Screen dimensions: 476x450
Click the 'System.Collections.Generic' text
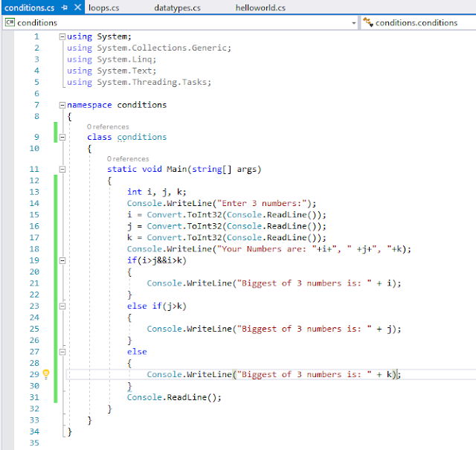(x=164, y=48)
